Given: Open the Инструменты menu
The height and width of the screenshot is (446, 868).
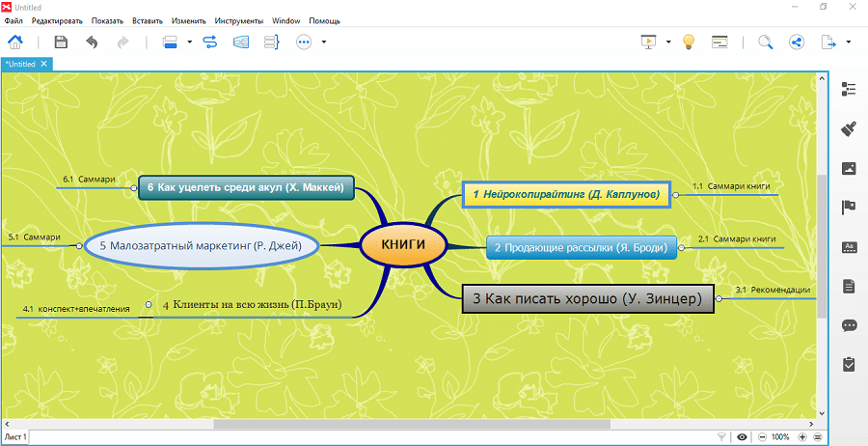Looking at the screenshot, I should coord(240,19).
